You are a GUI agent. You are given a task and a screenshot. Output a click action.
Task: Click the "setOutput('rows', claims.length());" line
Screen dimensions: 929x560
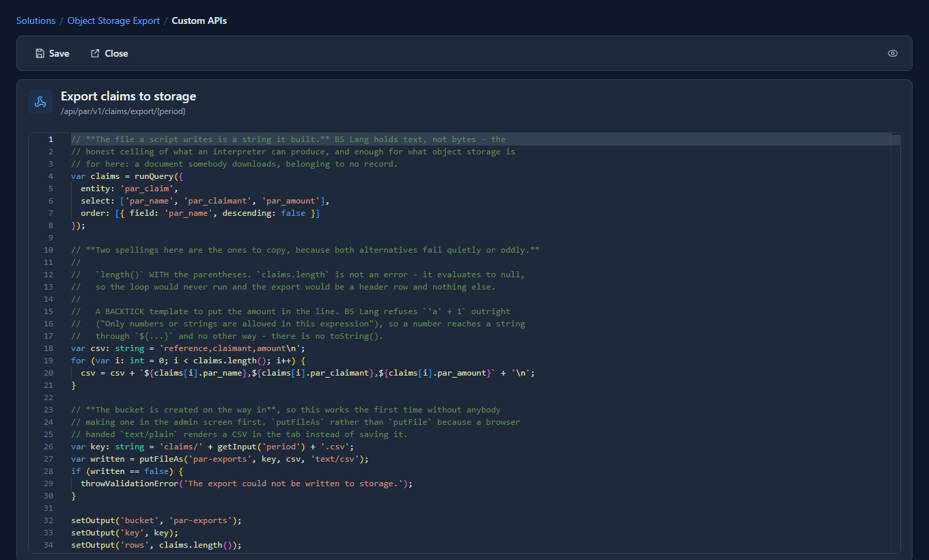pos(156,545)
